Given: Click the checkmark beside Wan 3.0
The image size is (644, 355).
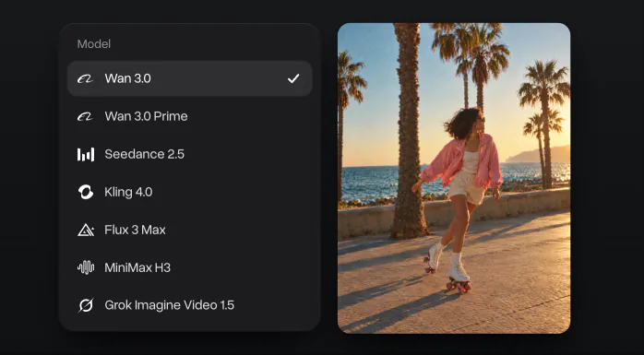Looking at the screenshot, I should [293, 78].
